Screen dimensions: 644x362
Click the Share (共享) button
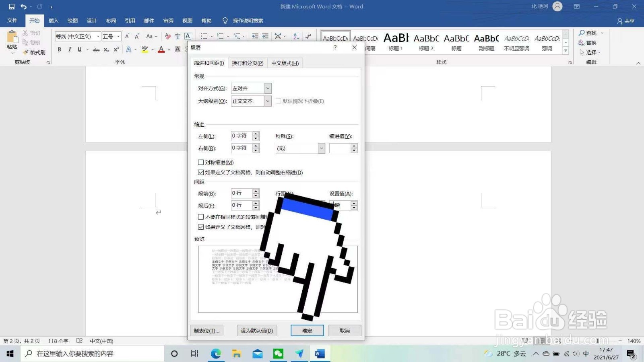tap(626, 21)
